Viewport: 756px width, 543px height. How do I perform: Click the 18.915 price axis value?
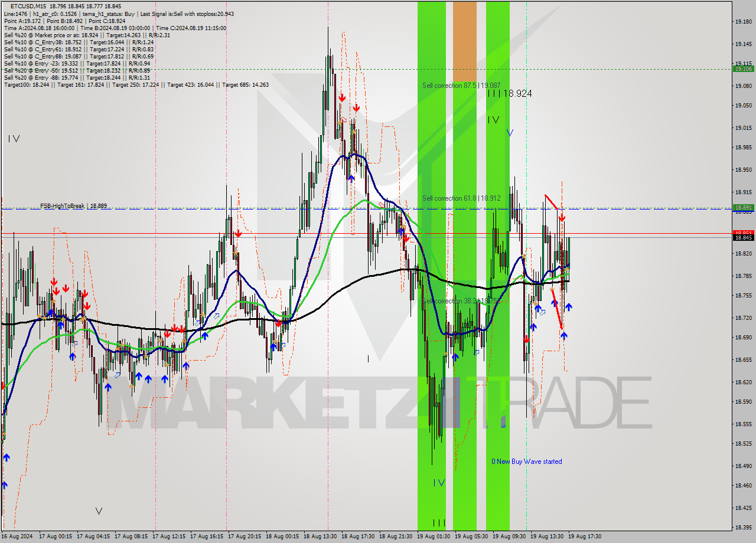pos(742,192)
